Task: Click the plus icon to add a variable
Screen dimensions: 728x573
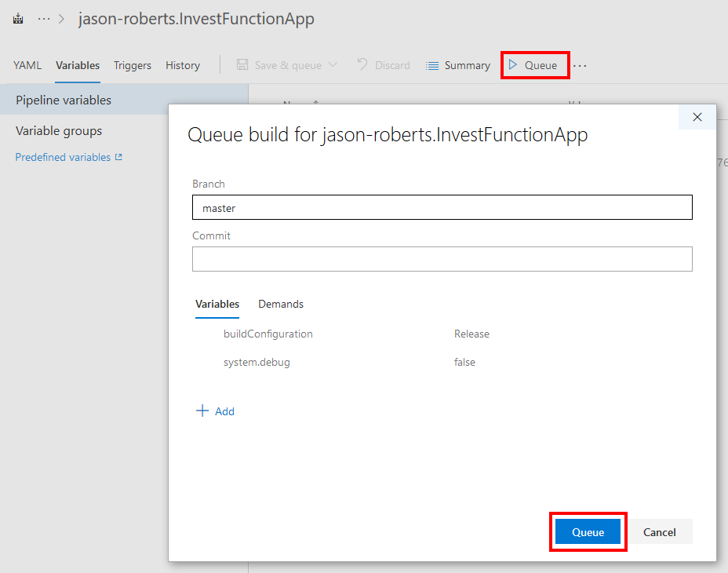Action: click(x=202, y=411)
